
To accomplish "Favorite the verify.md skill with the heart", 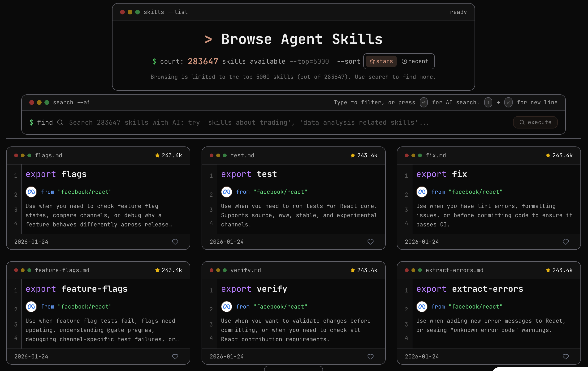I will (x=371, y=357).
